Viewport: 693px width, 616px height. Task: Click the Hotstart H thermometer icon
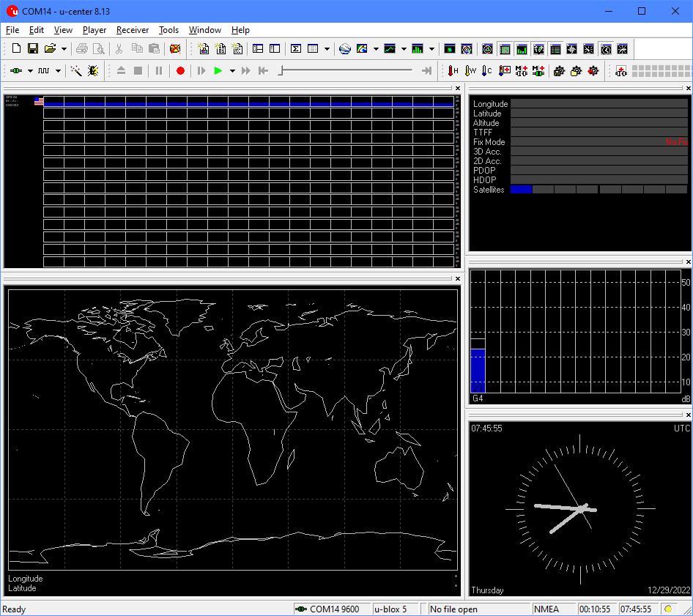pyautogui.click(x=453, y=71)
